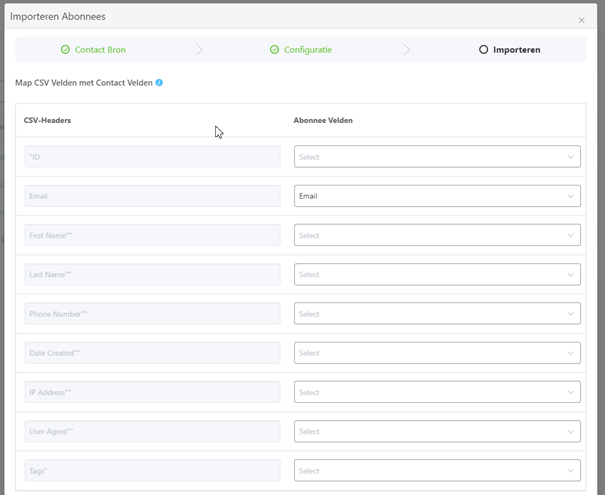605x495 pixels.
Task: Go to the Configuratie step
Action: point(307,49)
